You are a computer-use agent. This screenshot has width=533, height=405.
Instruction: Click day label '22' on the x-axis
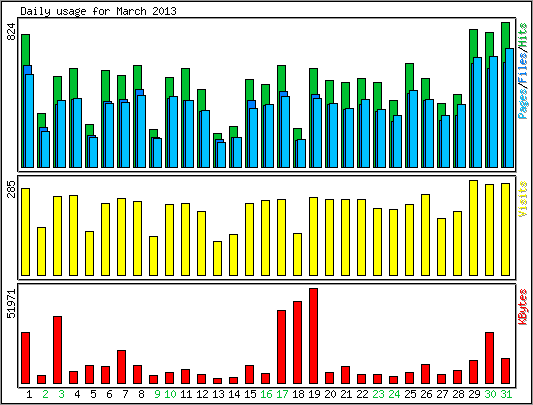point(362,394)
